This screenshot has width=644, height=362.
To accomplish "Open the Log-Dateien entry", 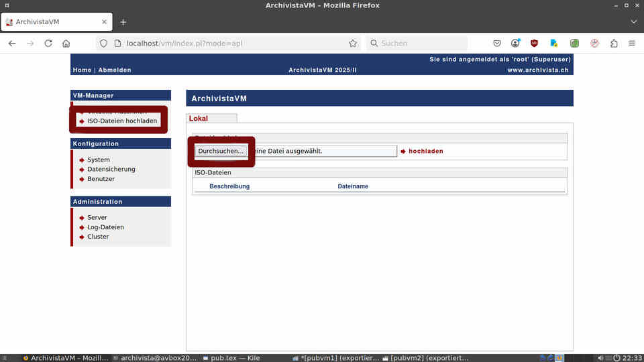I will pos(105,227).
